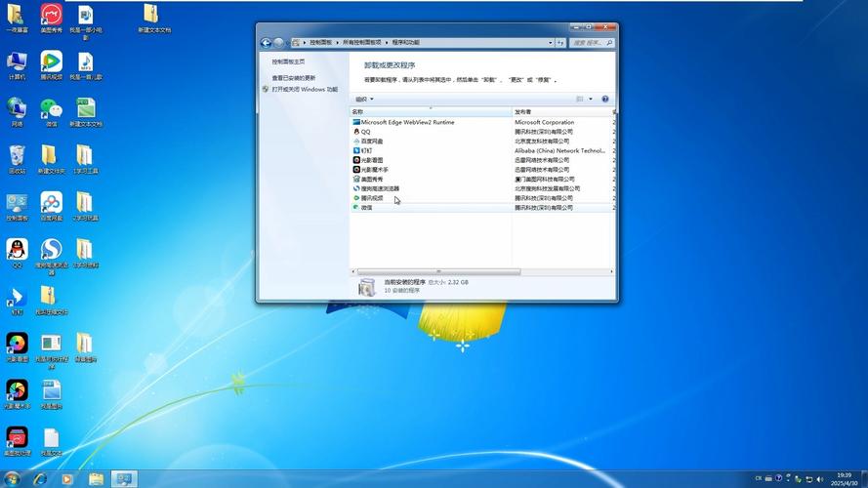Open the address bar history dropdown

[x=551, y=43]
